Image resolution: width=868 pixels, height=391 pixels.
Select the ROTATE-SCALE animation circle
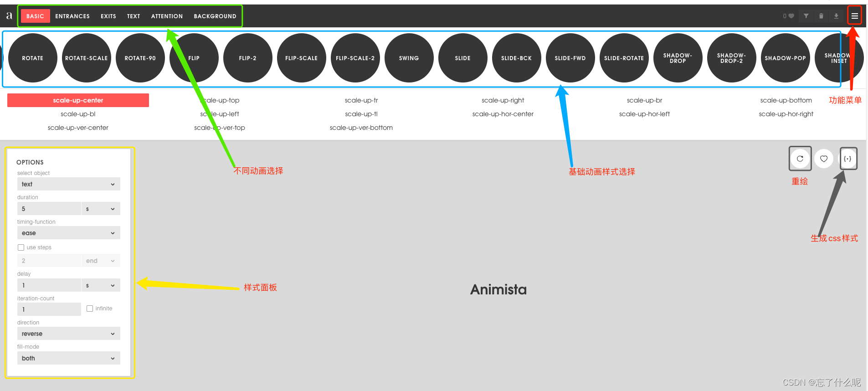coord(87,58)
